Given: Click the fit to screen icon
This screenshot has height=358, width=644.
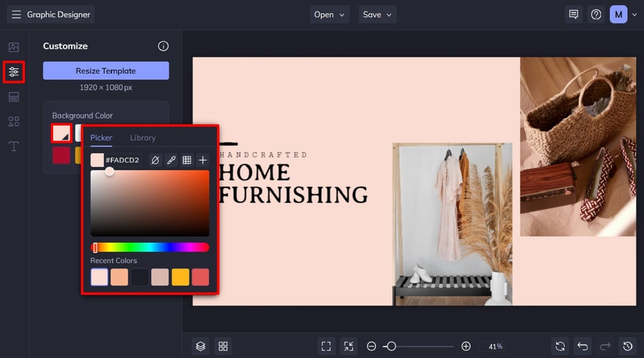Looking at the screenshot, I should [326, 346].
